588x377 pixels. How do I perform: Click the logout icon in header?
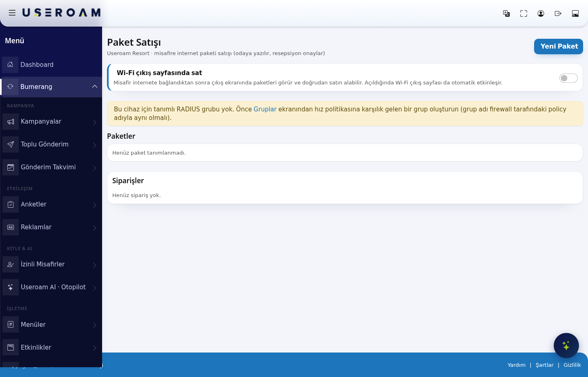tap(558, 13)
